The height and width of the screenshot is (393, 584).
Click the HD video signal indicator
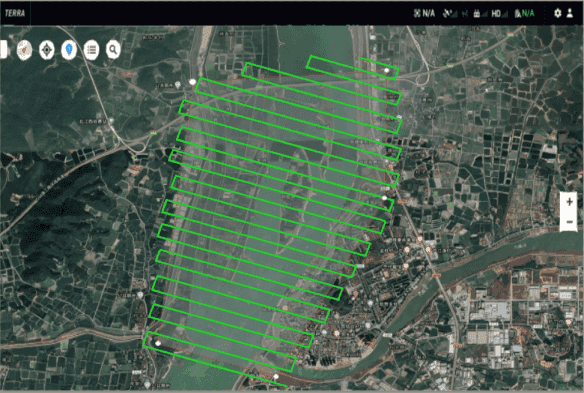(499, 14)
